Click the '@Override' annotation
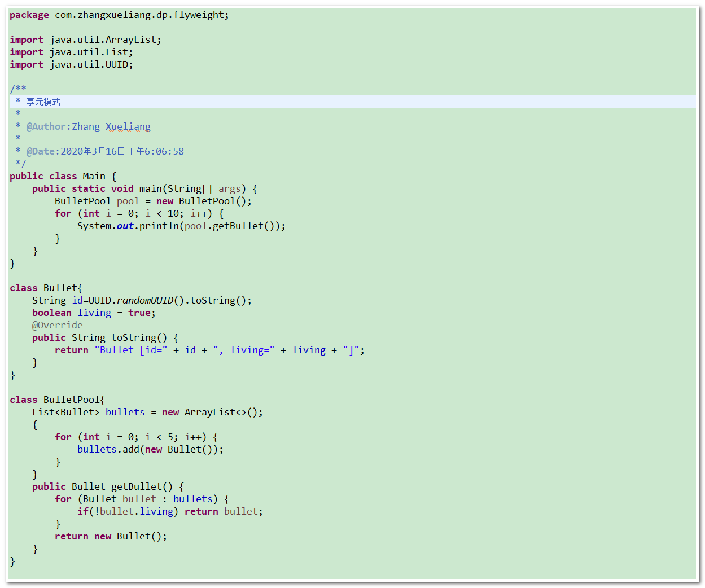The height and width of the screenshot is (588, 705). coord(57,326)
